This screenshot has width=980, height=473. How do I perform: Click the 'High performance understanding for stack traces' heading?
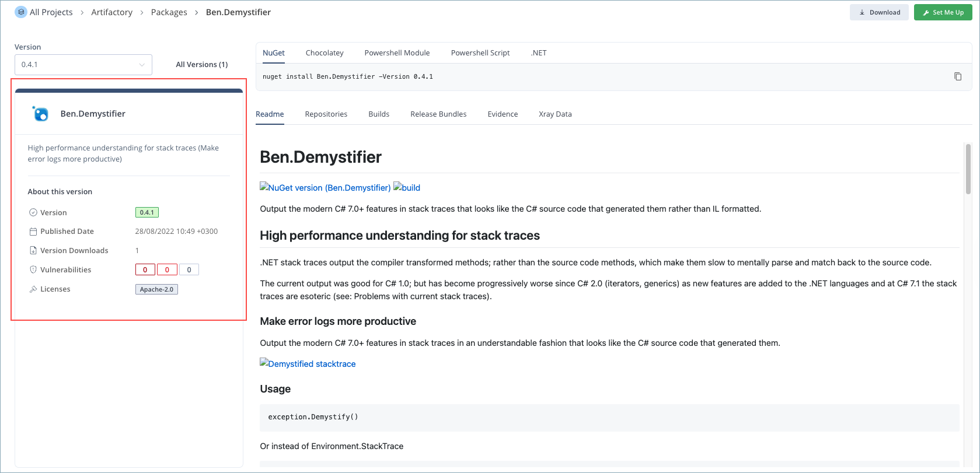tap(400, 236)
